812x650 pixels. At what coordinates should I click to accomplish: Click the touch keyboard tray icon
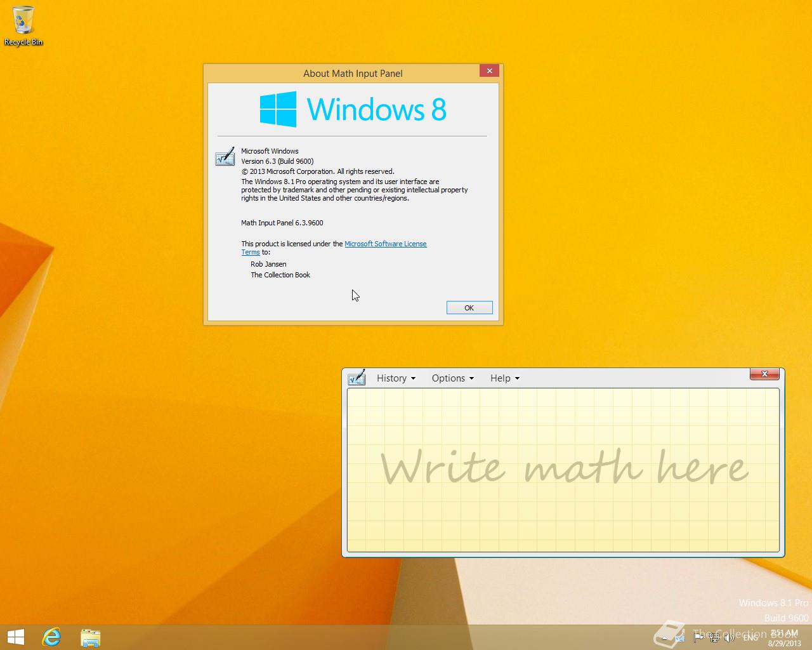point(680,638)
